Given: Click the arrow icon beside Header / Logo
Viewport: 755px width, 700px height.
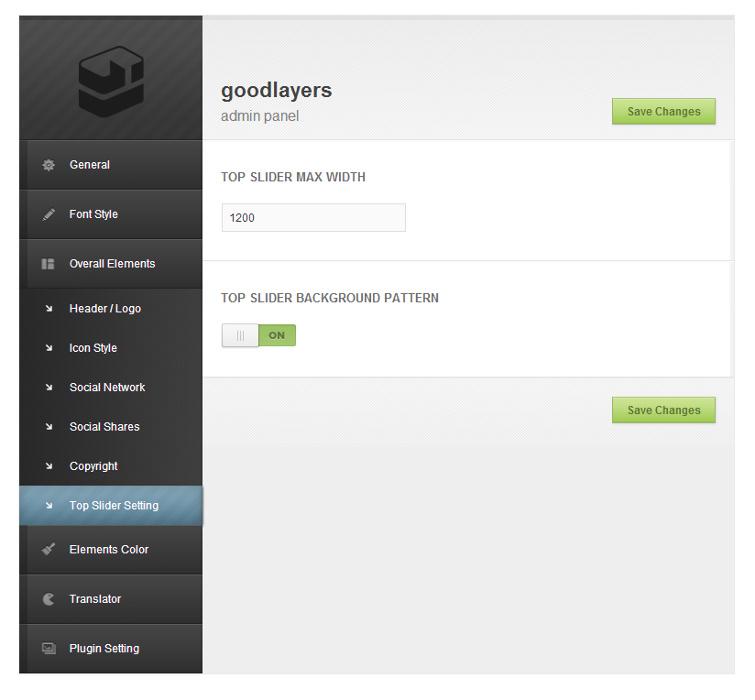Looking at the screenshot, I should (49, 309).
